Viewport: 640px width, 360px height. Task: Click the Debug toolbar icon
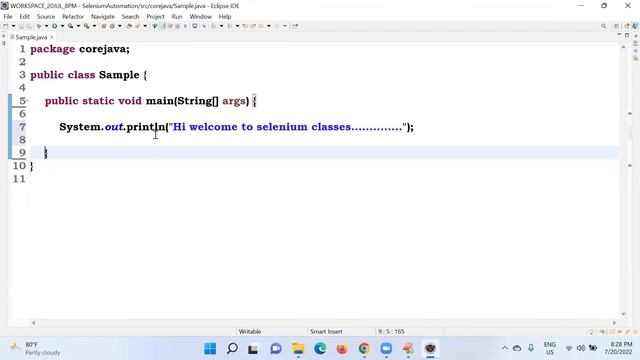click(x=39, y=26)
